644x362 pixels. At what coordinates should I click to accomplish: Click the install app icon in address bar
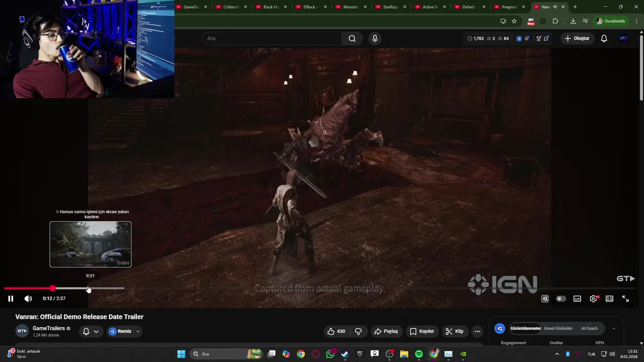503,21
